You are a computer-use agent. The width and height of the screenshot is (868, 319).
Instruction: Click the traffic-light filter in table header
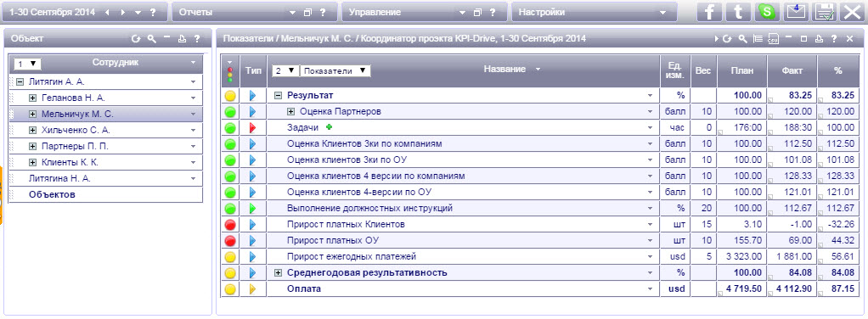(x=230, y=70)
